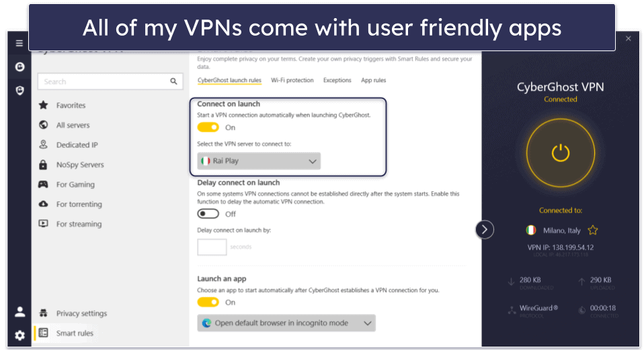This screenshot has width=644, height=350.
Task: Click the search magnifier icon
Action: click(x=173, y=81)
